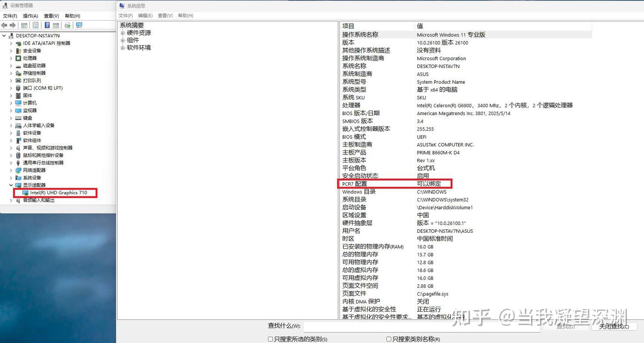This screenshot has height=343, width=644.
Task: Check the search category option at screen bottom
Action: (271, 339)
